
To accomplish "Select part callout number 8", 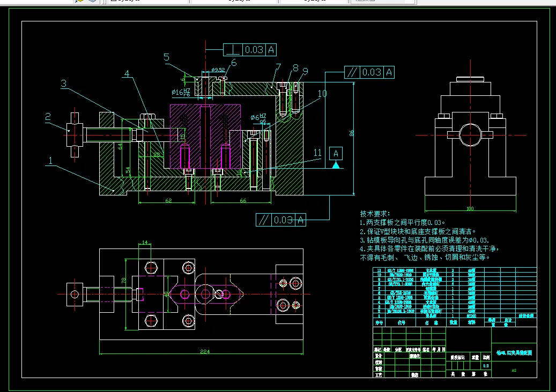I will click(x=295, y=68).
